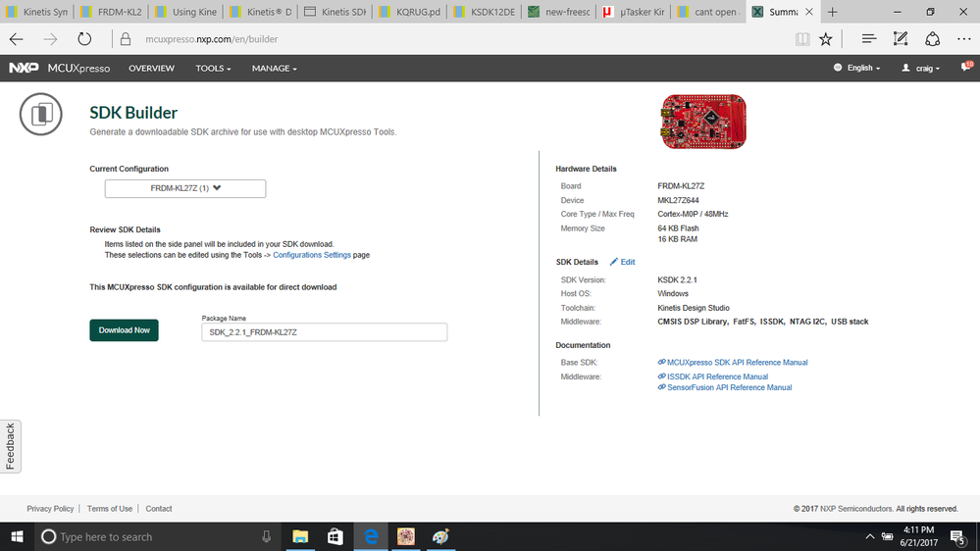Go to the OVERVIEW menu item
980x551 pixels.
pyautogui.click(x=151, y=68)
